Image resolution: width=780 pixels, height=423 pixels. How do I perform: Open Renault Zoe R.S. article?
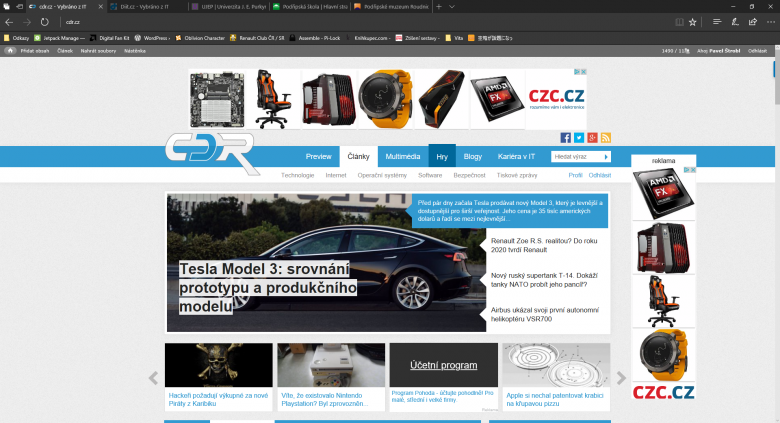pos(544,245)
